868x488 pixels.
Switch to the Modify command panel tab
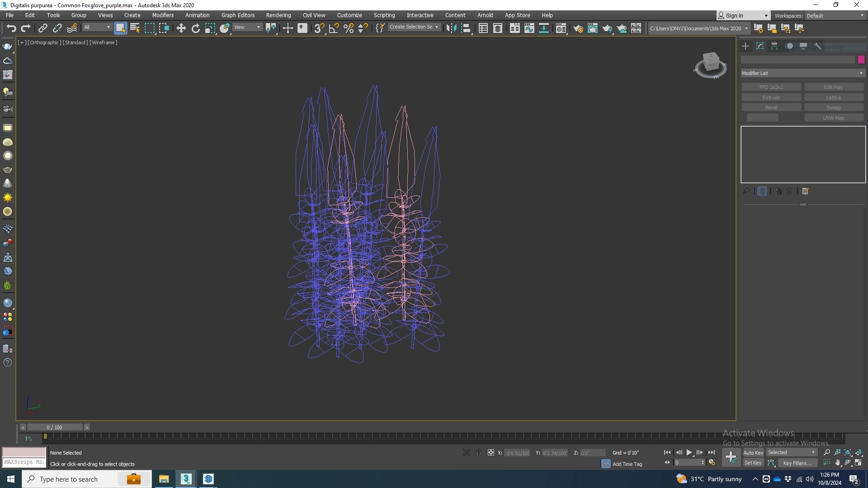(x=760, y=46)
